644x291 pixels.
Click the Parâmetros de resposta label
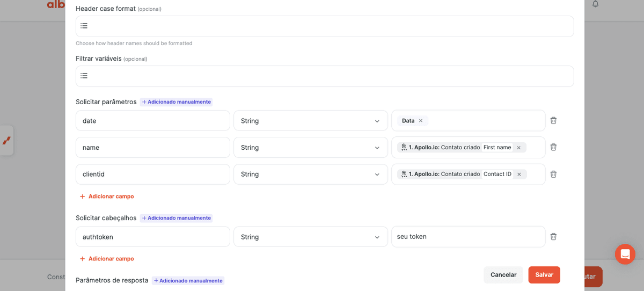tap(112, 280)
